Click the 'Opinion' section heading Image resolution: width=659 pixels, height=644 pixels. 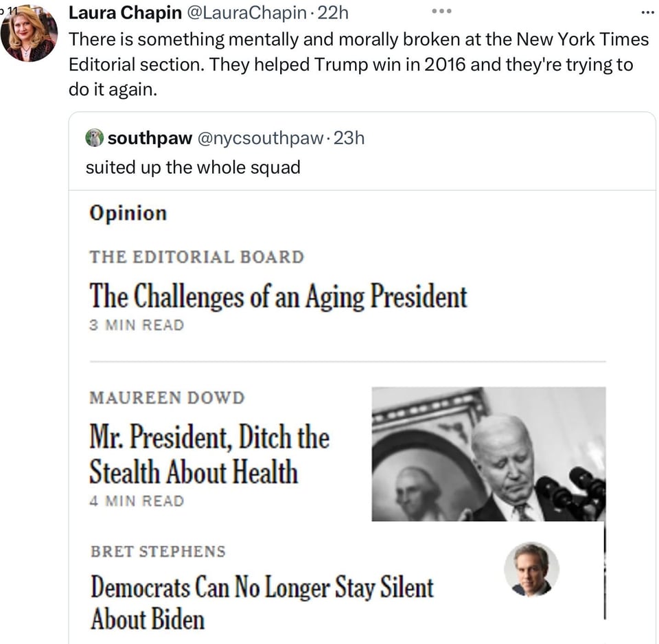(x=128, y=213)
